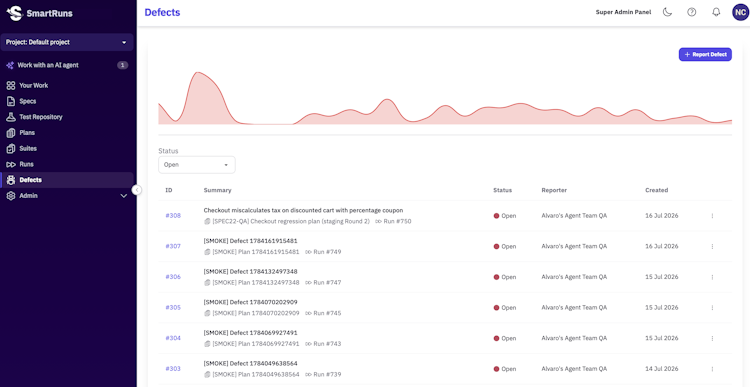Click the Report Defect button

[x=705, y=55]
